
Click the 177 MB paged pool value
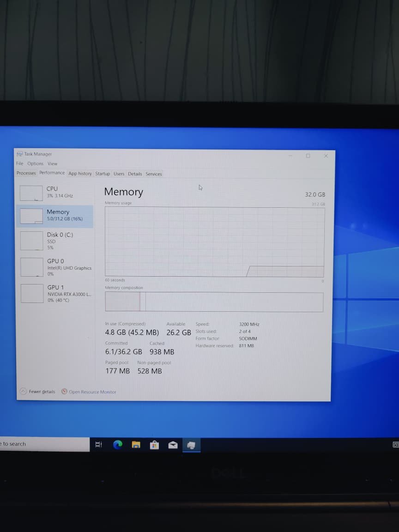click(x=117, y=371)
